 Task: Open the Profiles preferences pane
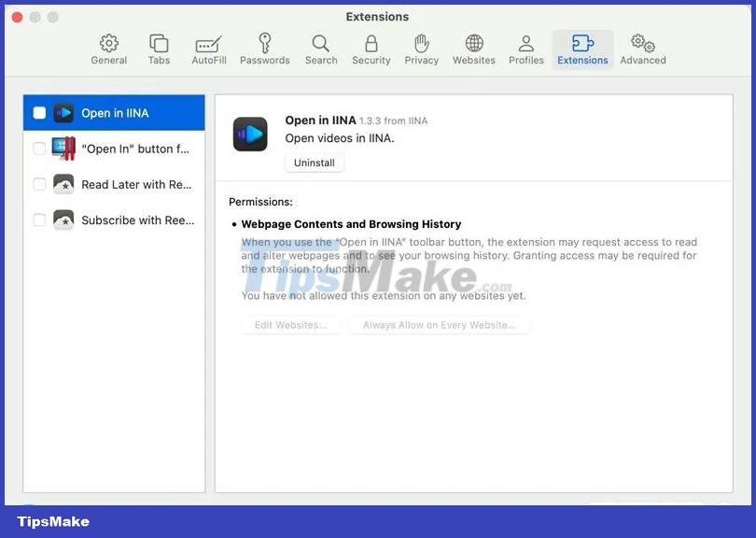(x=526, y=50)
